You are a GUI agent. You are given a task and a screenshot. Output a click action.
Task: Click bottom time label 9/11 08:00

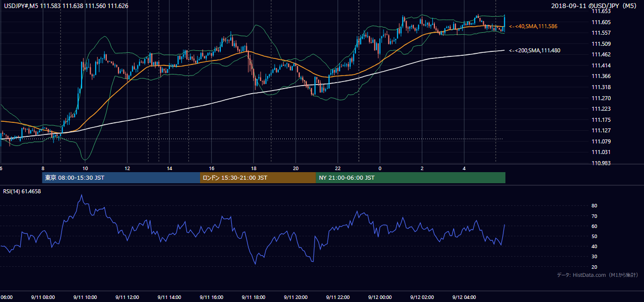(43, 297)
